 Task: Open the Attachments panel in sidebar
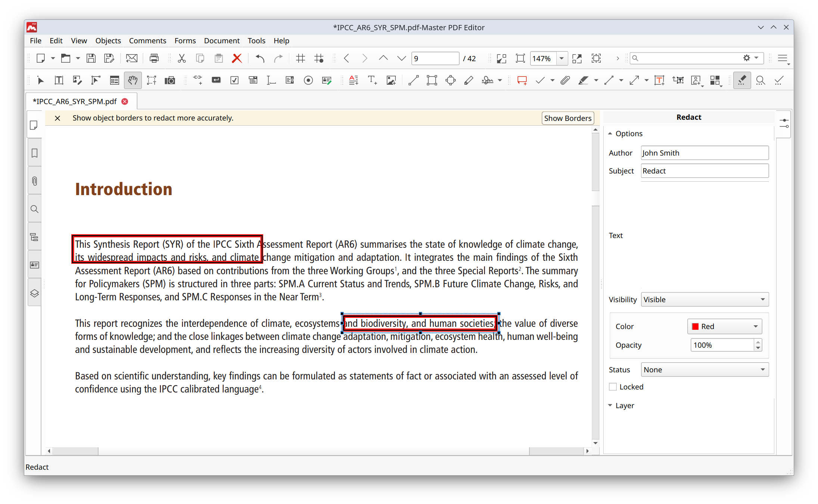(x=34, y=181)
